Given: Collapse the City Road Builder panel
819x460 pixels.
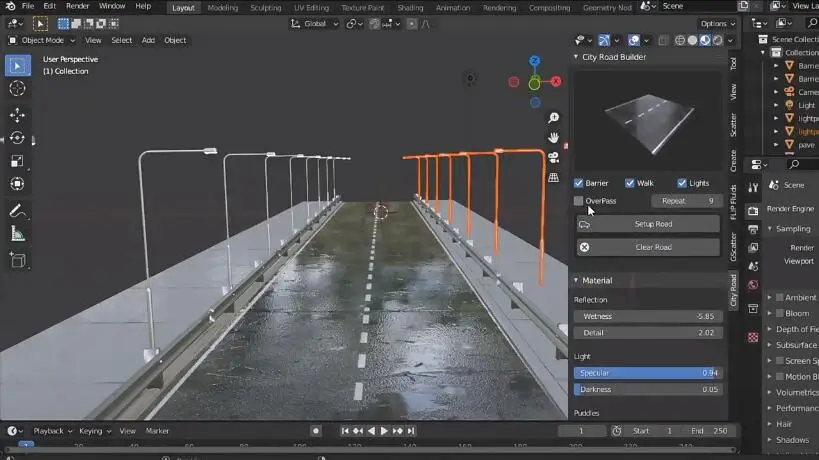Looking at the screenshot, I should [576, 57].
